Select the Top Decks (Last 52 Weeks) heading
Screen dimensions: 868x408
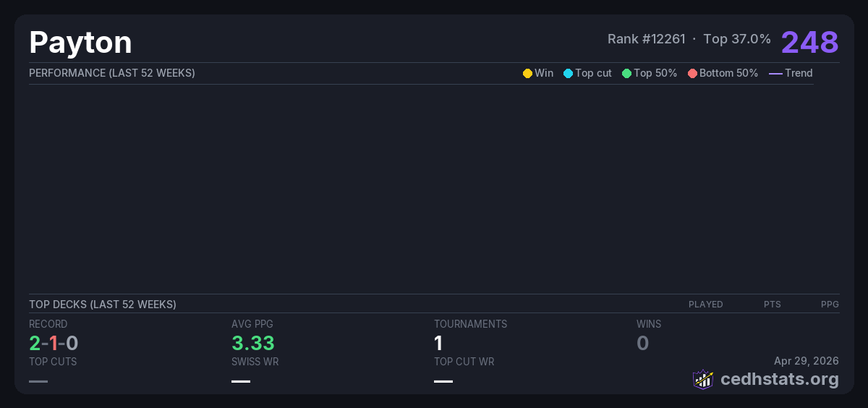(103, 305)
